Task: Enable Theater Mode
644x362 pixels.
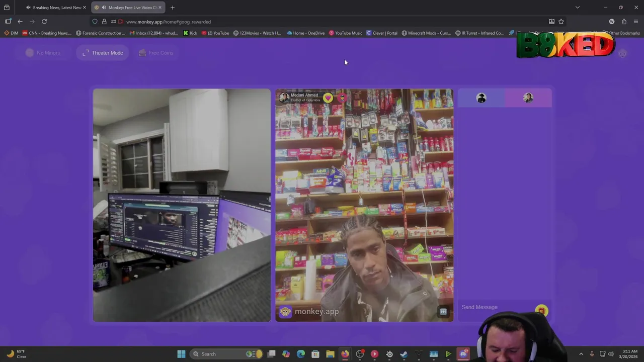Action: (x=103, y=53)
